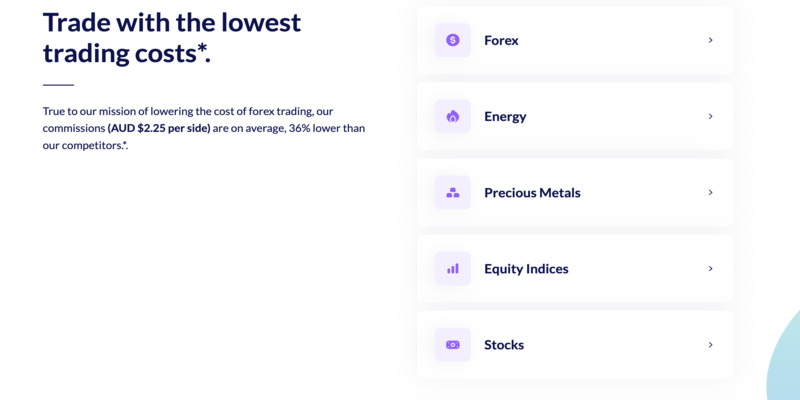The image size is (800, 400).
Task: Click the Energy flame icon
Action: [x=453, y=116]
